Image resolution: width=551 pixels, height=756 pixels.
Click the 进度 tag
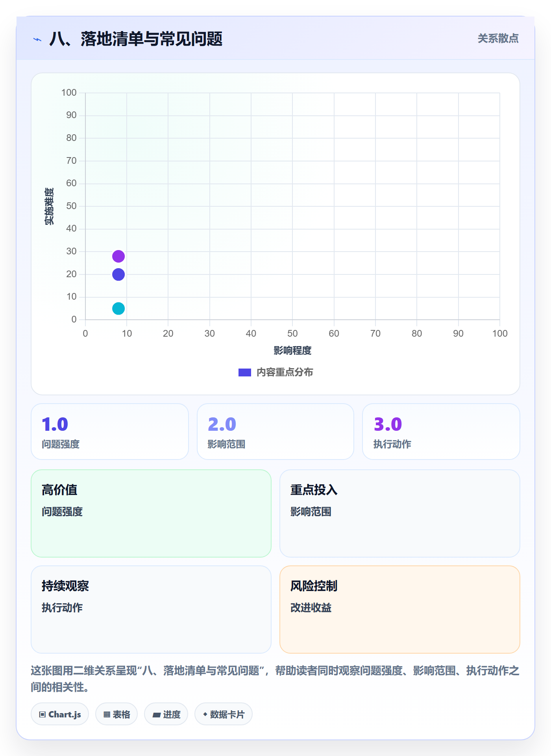[x=166, y=714]
